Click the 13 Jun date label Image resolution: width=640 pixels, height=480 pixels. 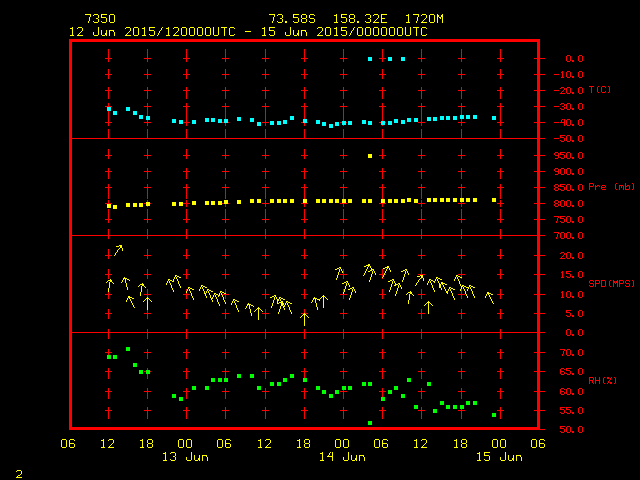(x=185, y=457)
